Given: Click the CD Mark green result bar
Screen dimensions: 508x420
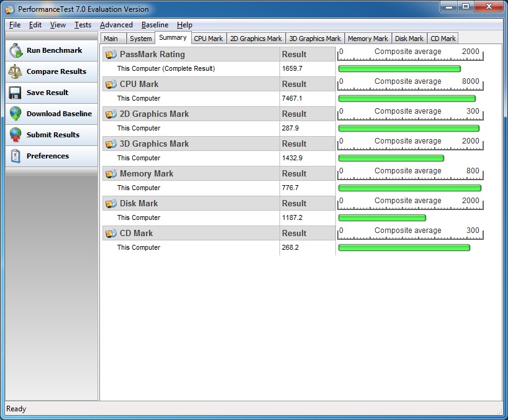Looking at the screenshot, I should click(404, 248).
